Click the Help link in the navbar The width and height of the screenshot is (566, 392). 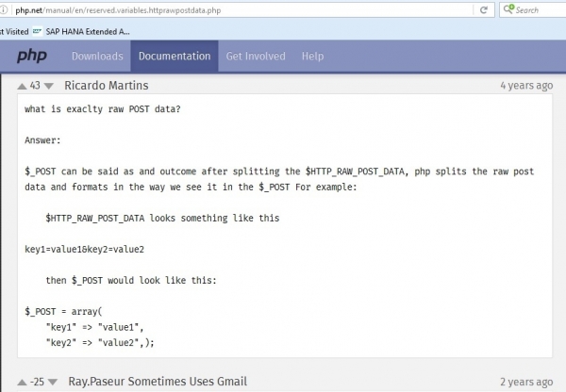click(x=312, y=57)
